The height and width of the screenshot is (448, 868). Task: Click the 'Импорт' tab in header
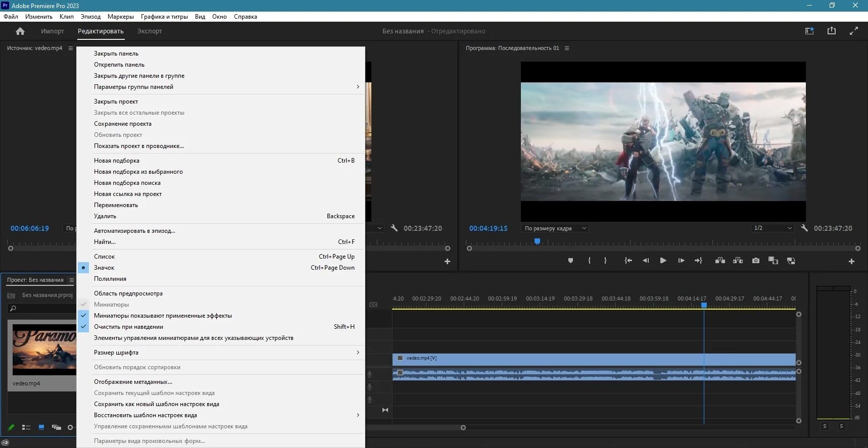[x=53, y=31]
